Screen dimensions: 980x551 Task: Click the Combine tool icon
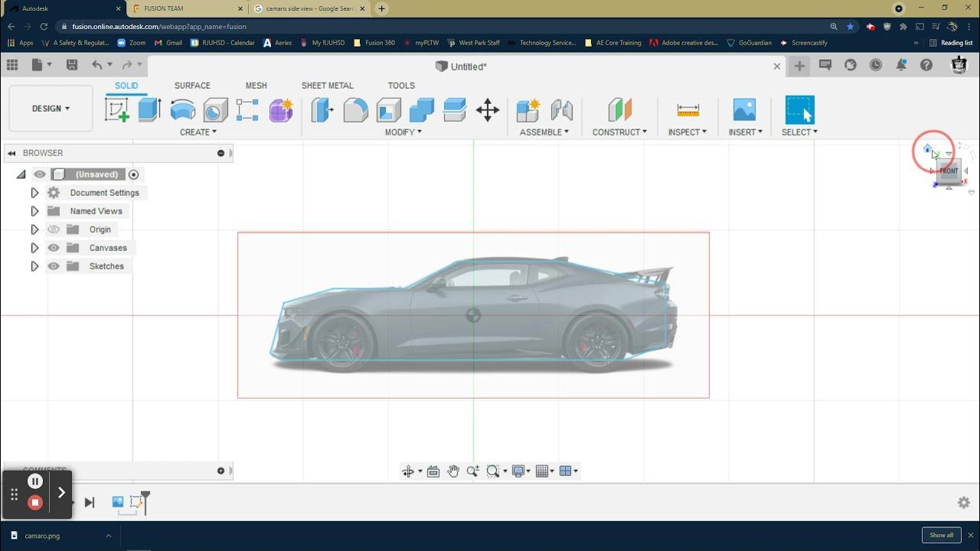421,110
